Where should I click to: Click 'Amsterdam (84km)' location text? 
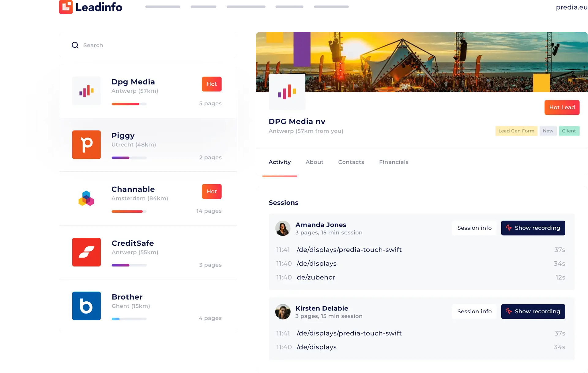pyautogui.click(x=140, y=198)
